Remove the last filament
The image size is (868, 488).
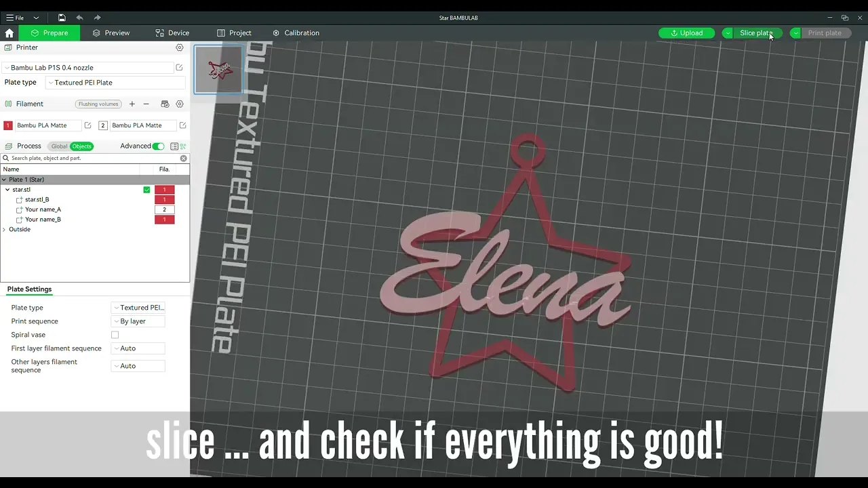tap(146, 104)
